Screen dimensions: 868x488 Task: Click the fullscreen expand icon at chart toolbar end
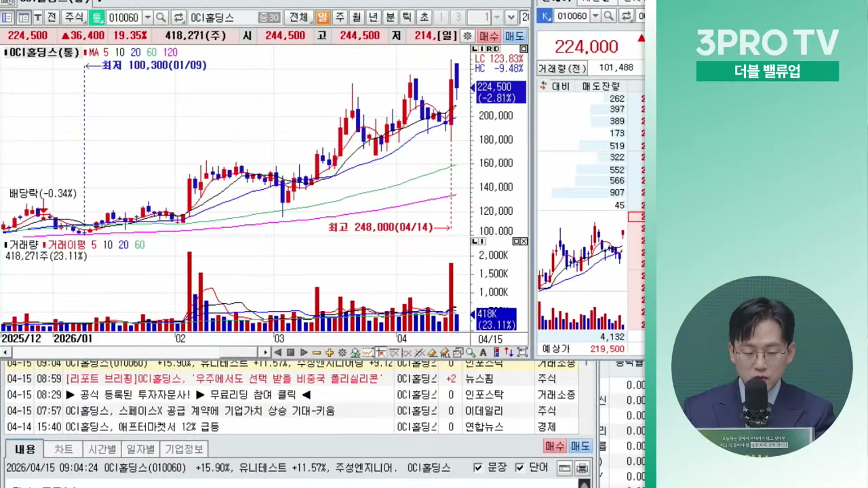tap(523, 352)
